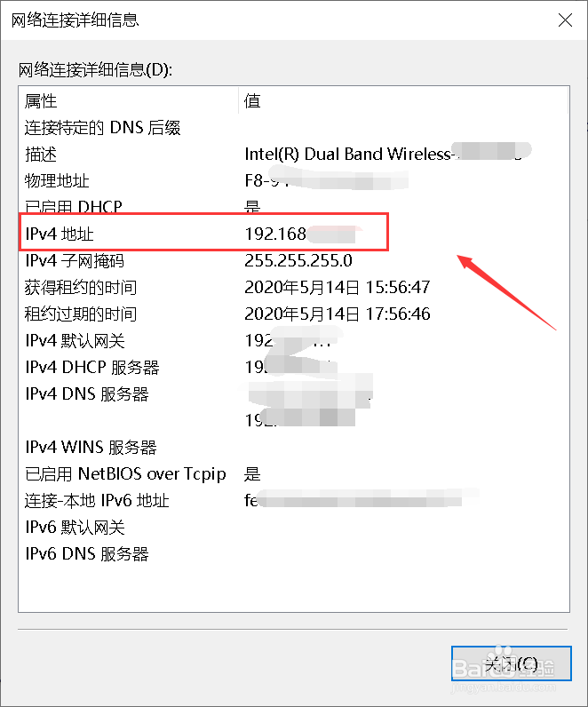Click the 属性 column header
This screenshot has height=707, width=588.
coord(129,100)
